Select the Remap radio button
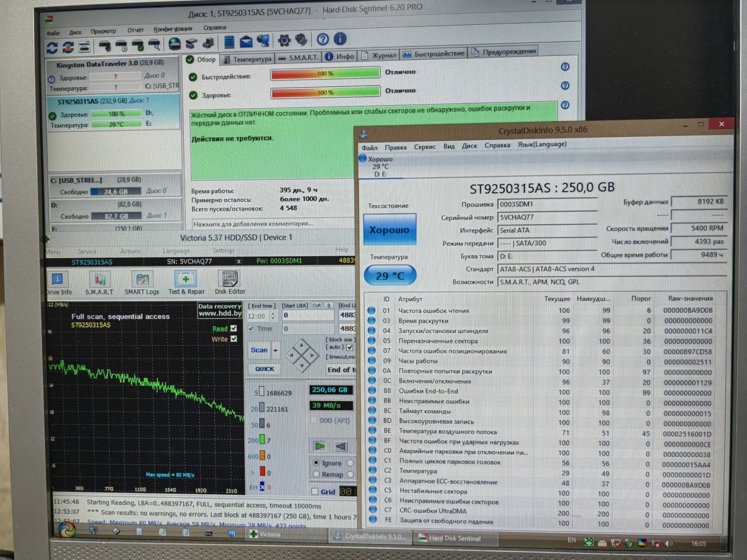This screenshot has width=747, height=560. click(316, 474)
